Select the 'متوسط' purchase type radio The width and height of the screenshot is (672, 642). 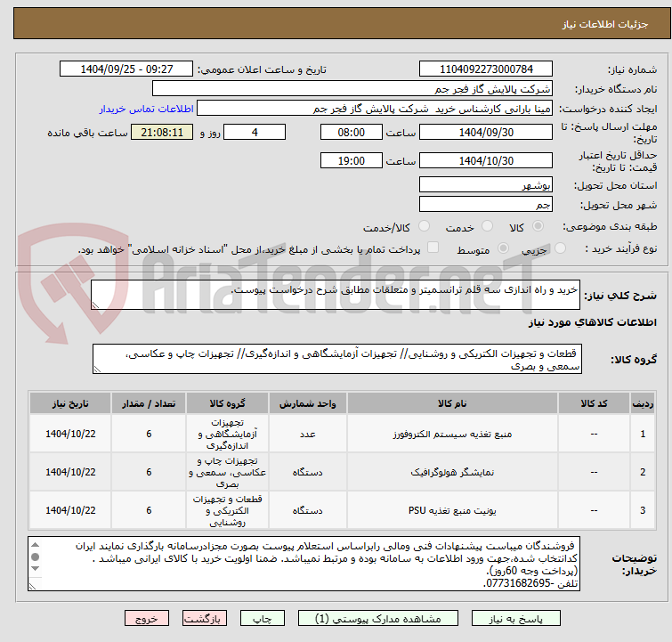pos(503,248)
